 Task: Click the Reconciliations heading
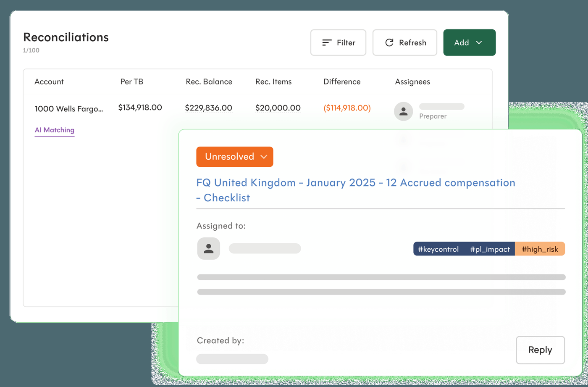point(66,37)
